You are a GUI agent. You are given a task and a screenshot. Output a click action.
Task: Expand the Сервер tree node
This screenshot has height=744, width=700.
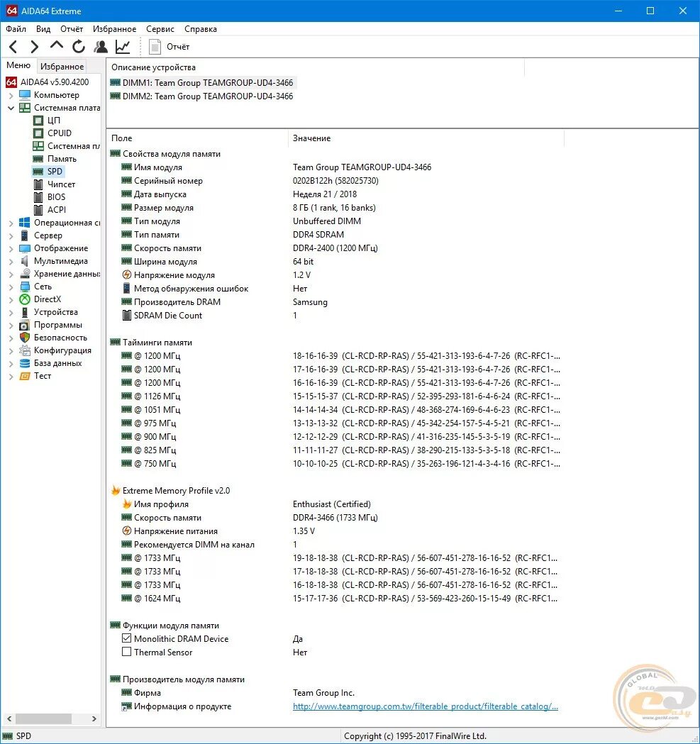tap(11, 235)
